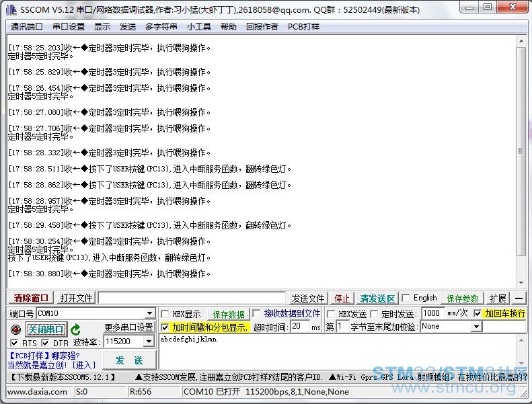Open the COM10 port dropdown

[149, 313]
